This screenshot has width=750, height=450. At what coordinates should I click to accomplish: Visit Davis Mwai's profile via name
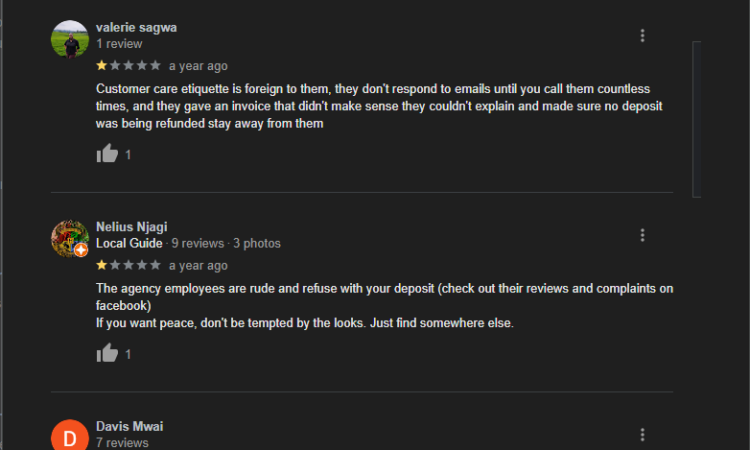tap(130, 426)
